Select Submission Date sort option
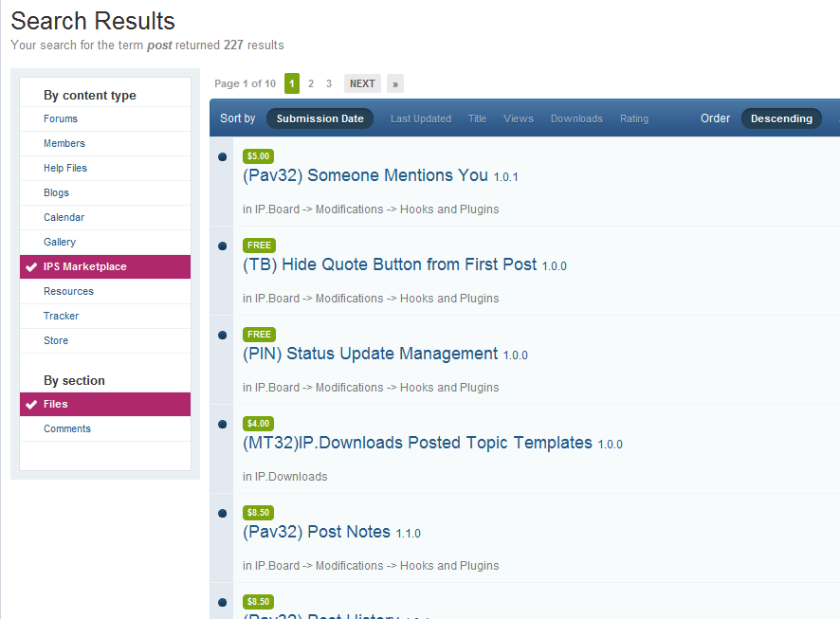The image size is (840, 619). [320, 118]
